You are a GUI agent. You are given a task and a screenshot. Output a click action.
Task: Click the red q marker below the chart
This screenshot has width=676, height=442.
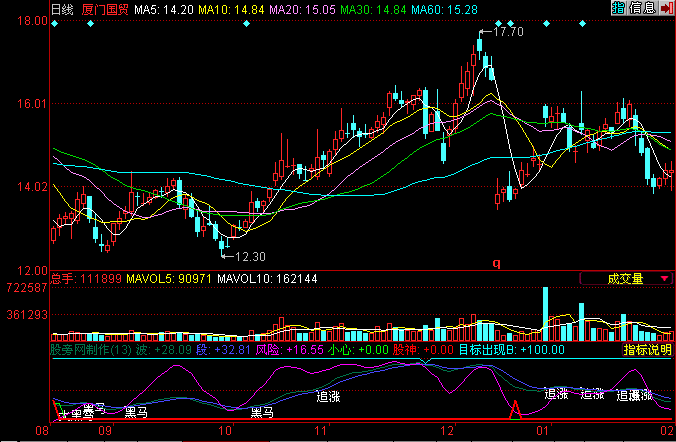(495, 263)
